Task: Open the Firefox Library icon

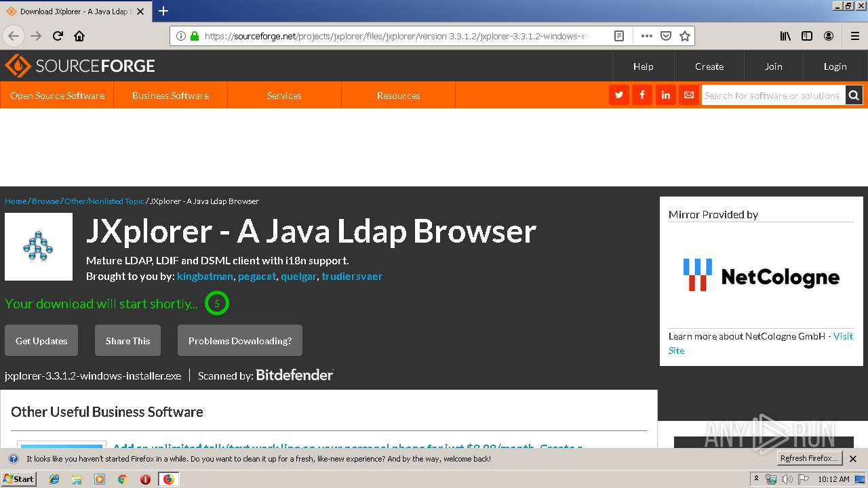Action: 785,36
